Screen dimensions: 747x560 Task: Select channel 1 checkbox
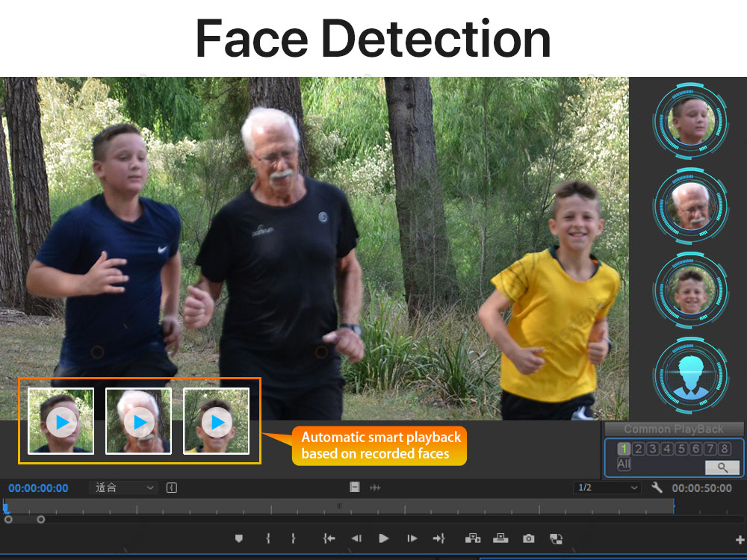pos(624,449)
